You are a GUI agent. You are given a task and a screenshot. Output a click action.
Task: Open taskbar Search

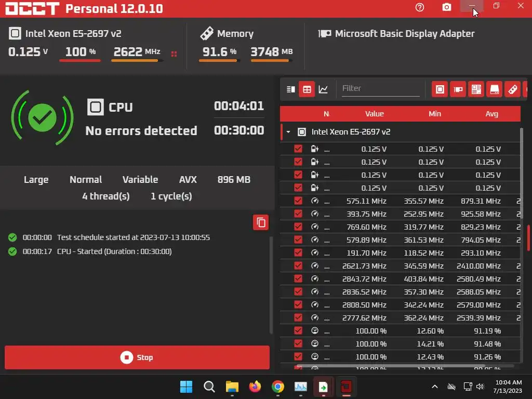tap(209, 387)
